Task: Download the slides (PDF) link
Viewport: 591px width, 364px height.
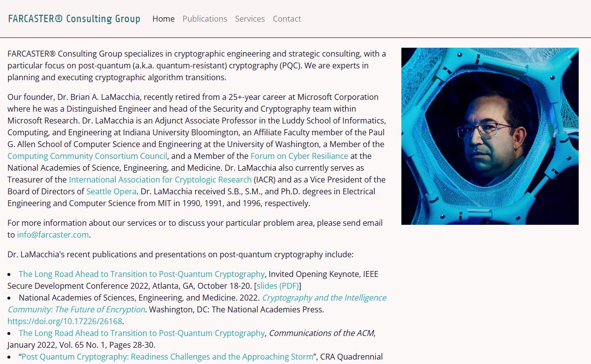Action: point(277,286)
